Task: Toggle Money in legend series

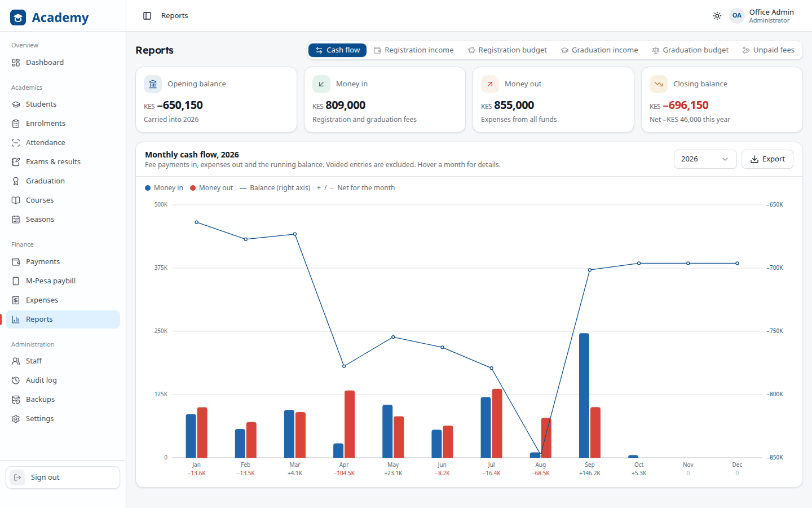Action: (164, 188)
